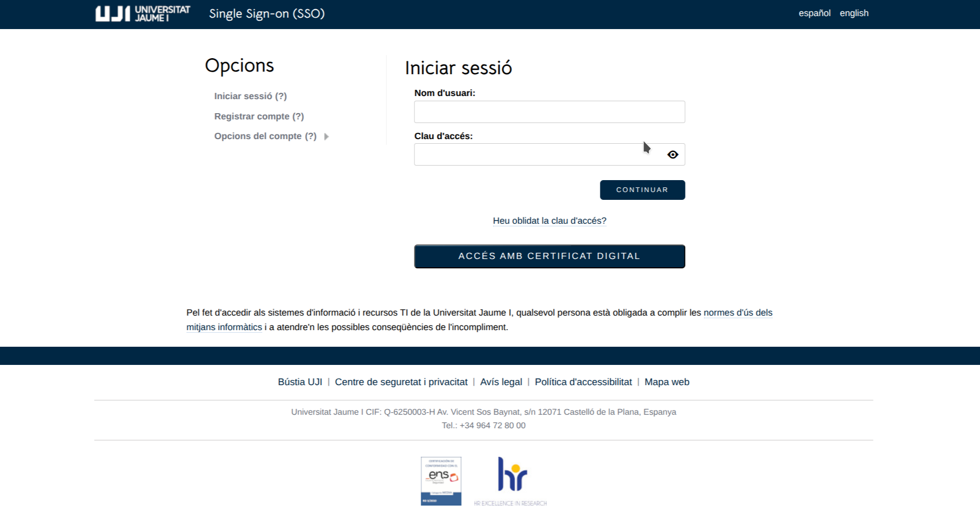Expand the Opcions del compte arrow
The height and width of the screenshot is (517, 980).
[326, 137]
